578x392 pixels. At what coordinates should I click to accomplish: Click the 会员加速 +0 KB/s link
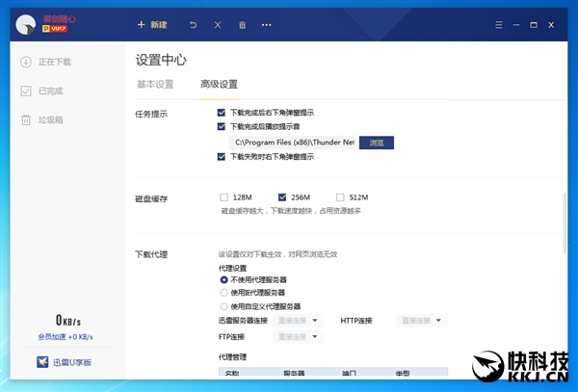pos(66,337)
